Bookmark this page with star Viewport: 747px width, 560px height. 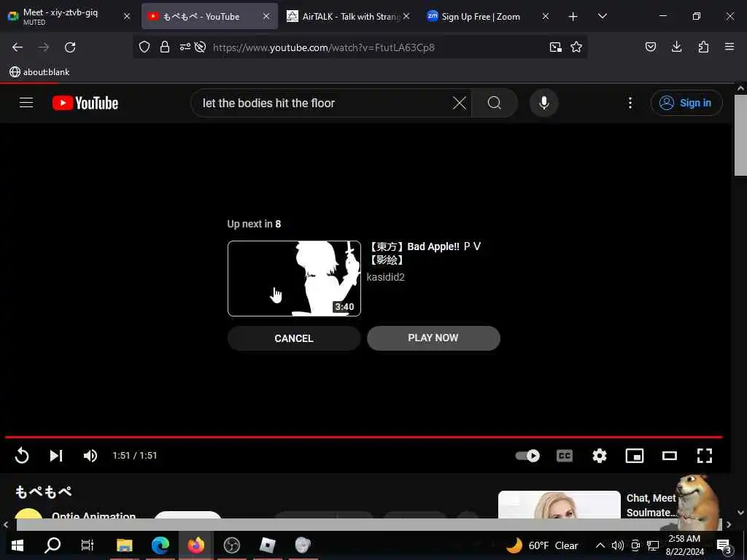[576, 47]
